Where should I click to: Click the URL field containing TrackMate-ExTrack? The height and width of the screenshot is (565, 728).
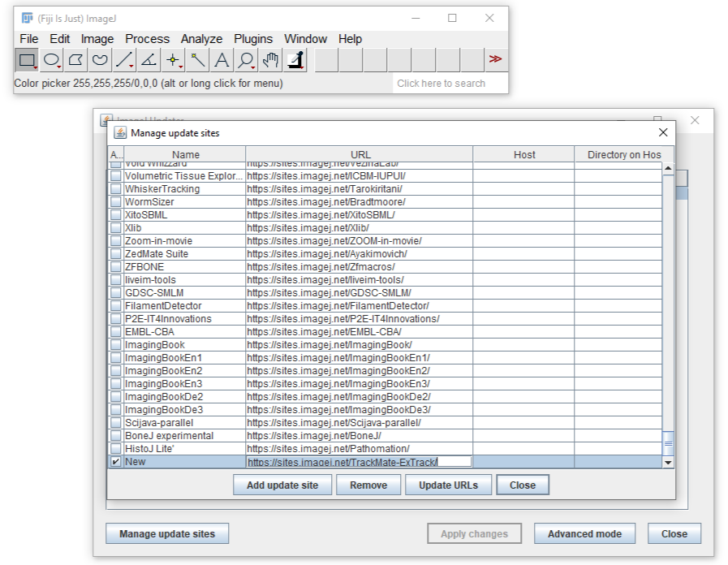click(x=359, y=462)
